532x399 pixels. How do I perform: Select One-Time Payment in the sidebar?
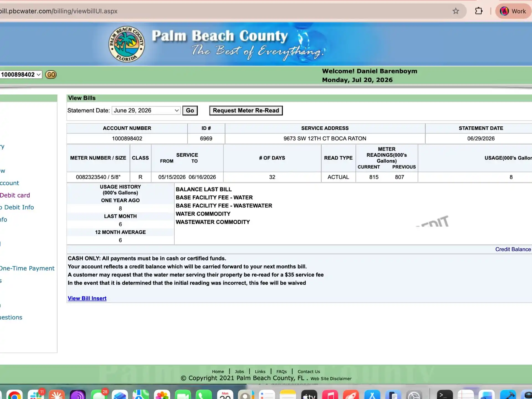point(27,268)
